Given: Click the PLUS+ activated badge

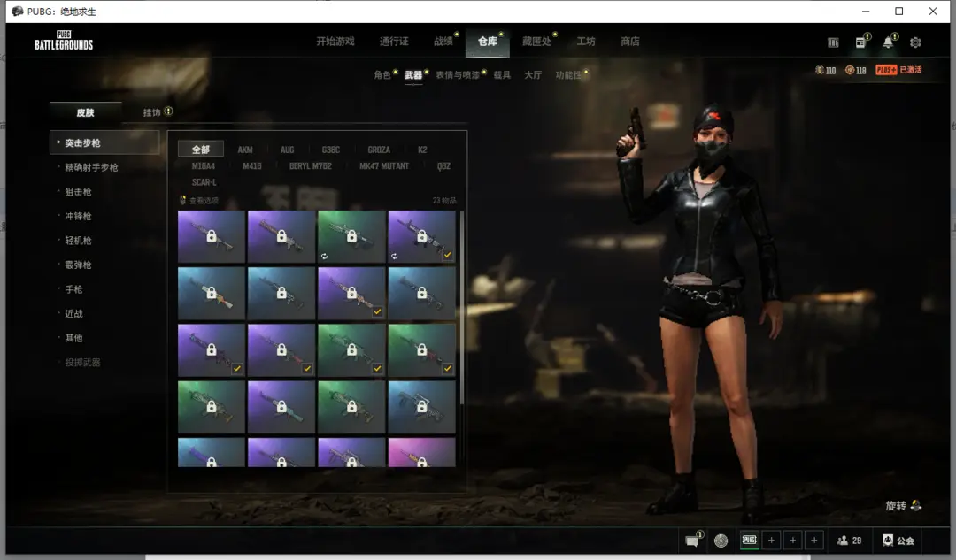Looking at the screenshot, I should click(898, 70).
